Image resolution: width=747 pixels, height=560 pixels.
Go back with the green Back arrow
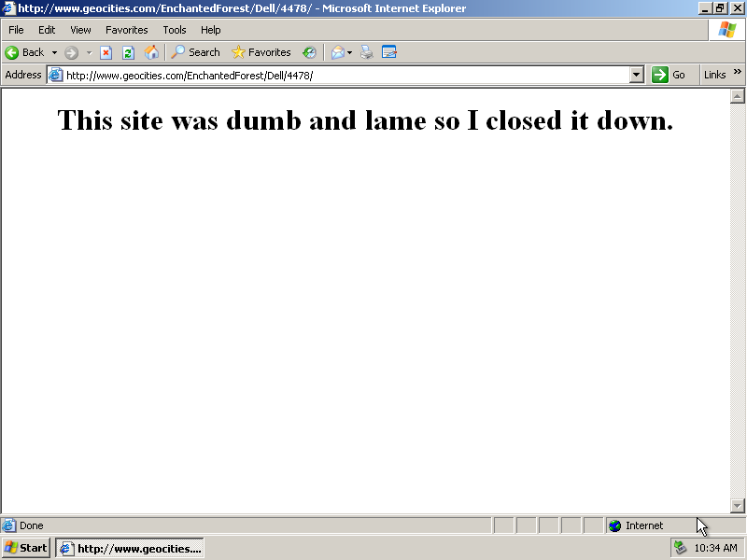pos(25,52)
